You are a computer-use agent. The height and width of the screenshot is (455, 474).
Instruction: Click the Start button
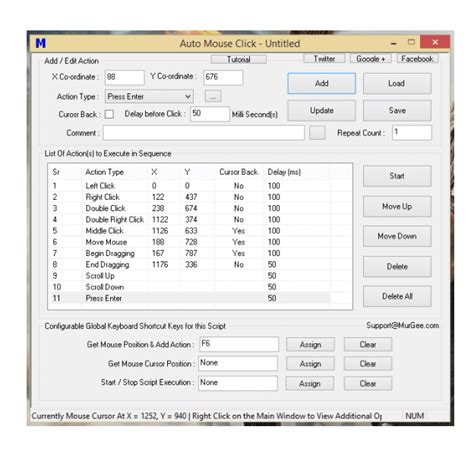pos(397,176)
